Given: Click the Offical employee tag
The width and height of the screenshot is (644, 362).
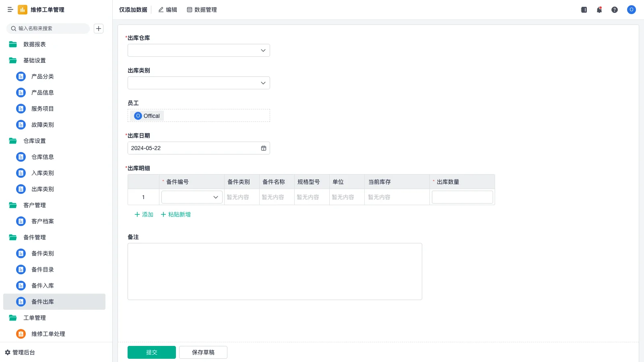Looking at the screenshot, I should pyautogui.click(x=147, y=116).
